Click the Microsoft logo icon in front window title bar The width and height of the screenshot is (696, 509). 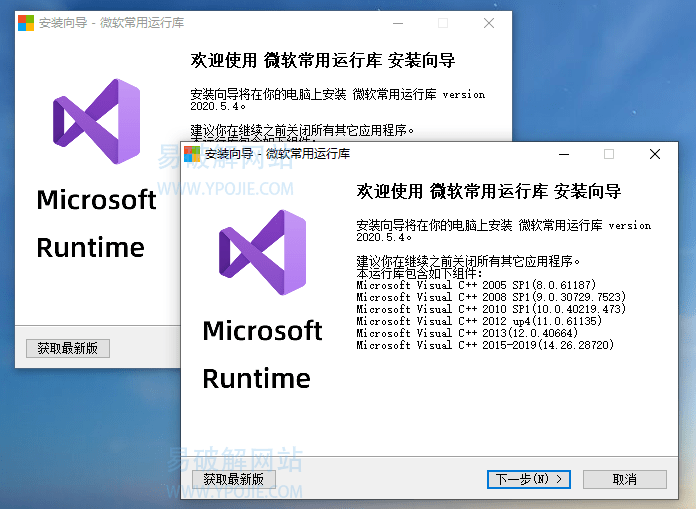[192, 154]
